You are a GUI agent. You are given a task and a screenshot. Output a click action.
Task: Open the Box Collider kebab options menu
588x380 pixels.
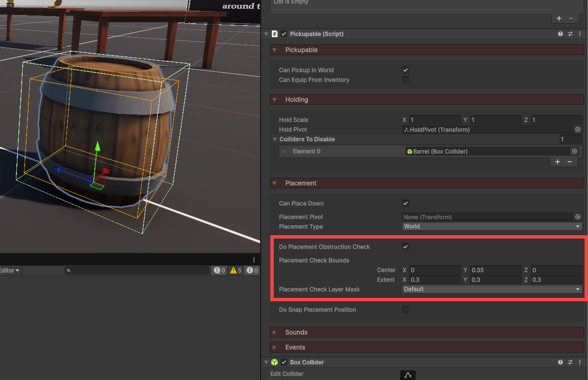580,362
